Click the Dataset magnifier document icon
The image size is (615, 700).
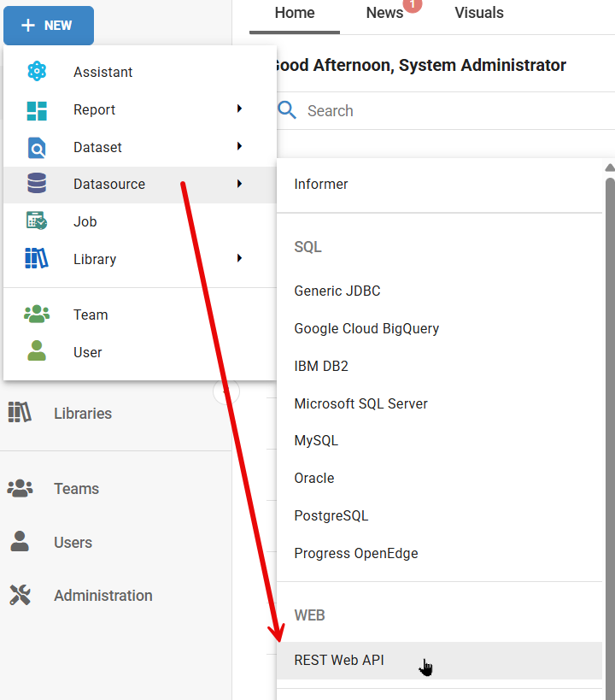click(x=37, y=148)
